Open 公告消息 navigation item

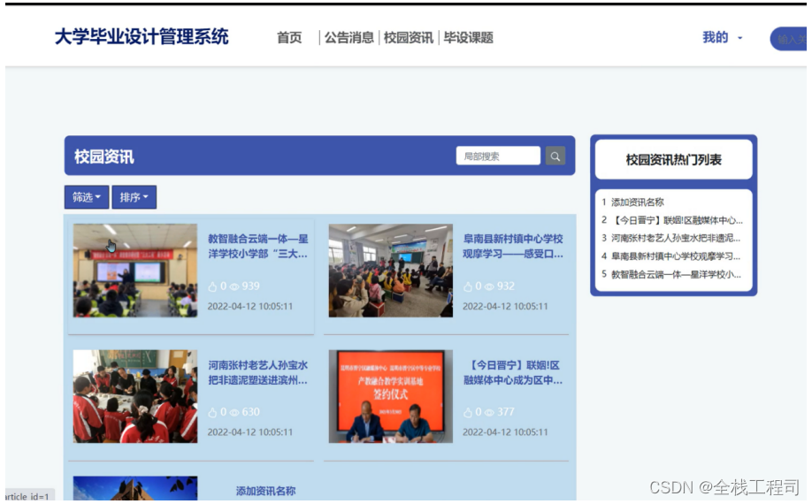pos(349,38)
